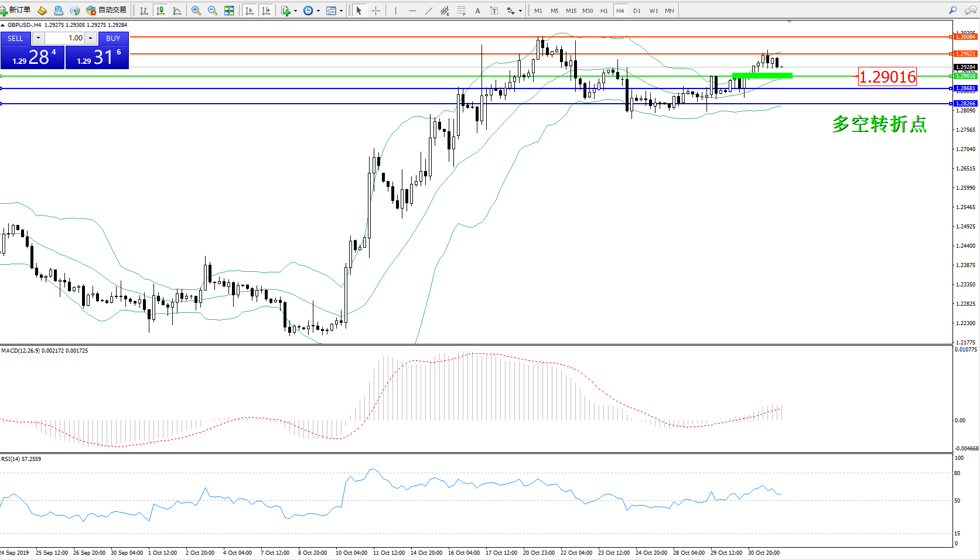The height and width of the screenshot is (560, 980).
Task: Select the trendline drawing tool
Action: click(x=429, y=11)
